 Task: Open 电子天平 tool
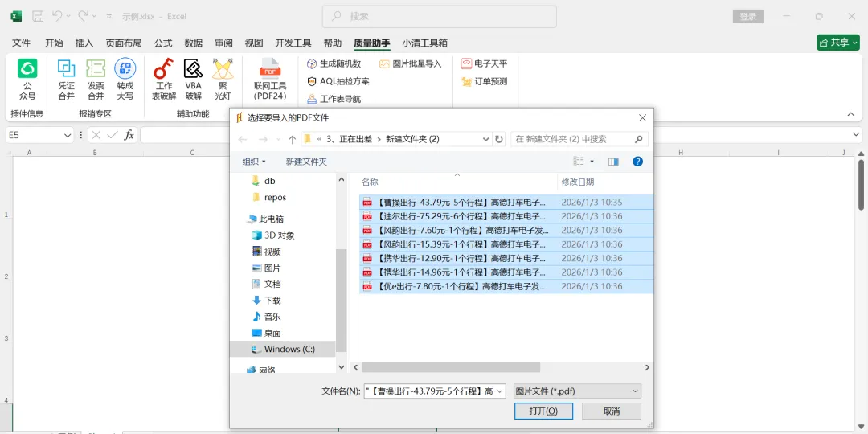485,63
